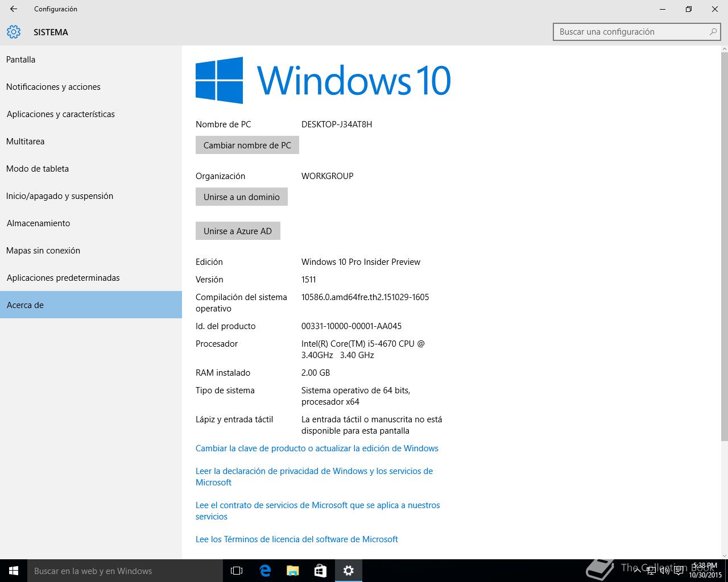Click the scrollbar up arrow
This screenshot has width=728, height=582.
[724, 49]
